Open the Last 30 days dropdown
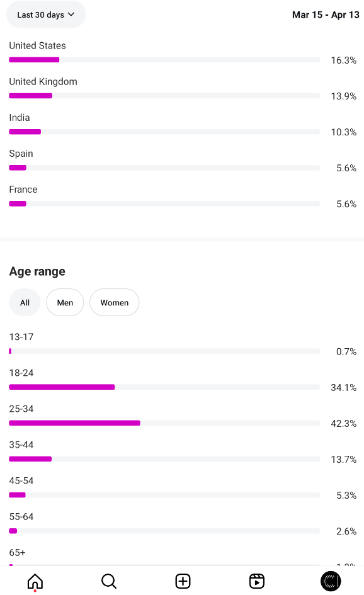The height and width of the screenshot is (595, 364). [x=46, y=14]
